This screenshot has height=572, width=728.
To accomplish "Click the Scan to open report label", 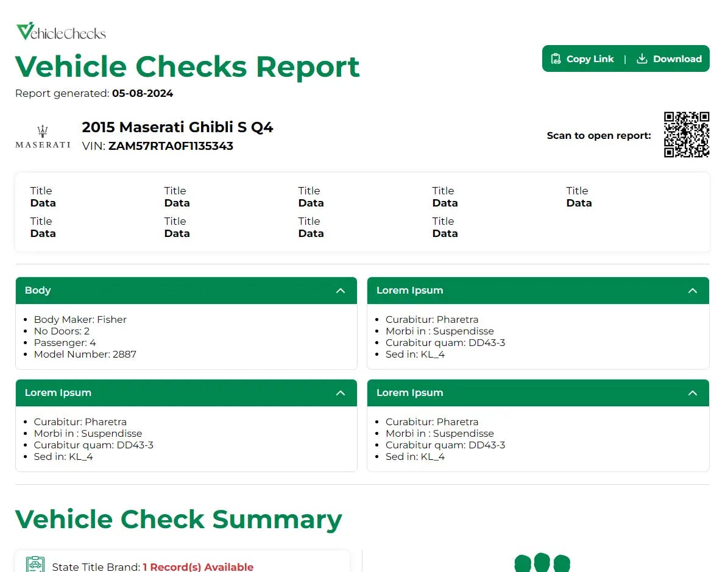I will pyautogui.click(x=598, y=135).
